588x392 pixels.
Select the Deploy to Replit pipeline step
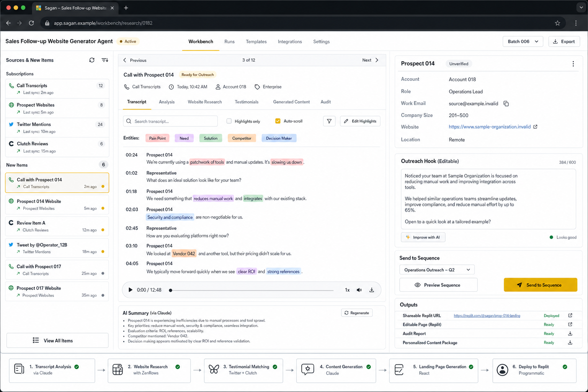point(534,370)
